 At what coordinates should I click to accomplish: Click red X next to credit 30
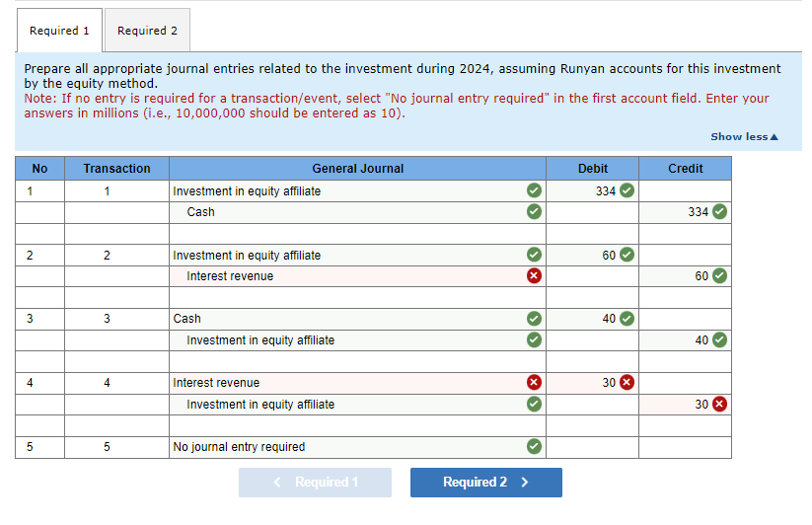[719, 404]
